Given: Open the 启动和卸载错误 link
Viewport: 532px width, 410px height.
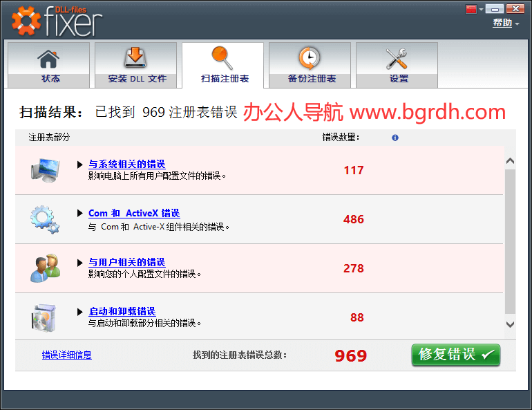Looking at the screenshot, I should click(122, 312).
